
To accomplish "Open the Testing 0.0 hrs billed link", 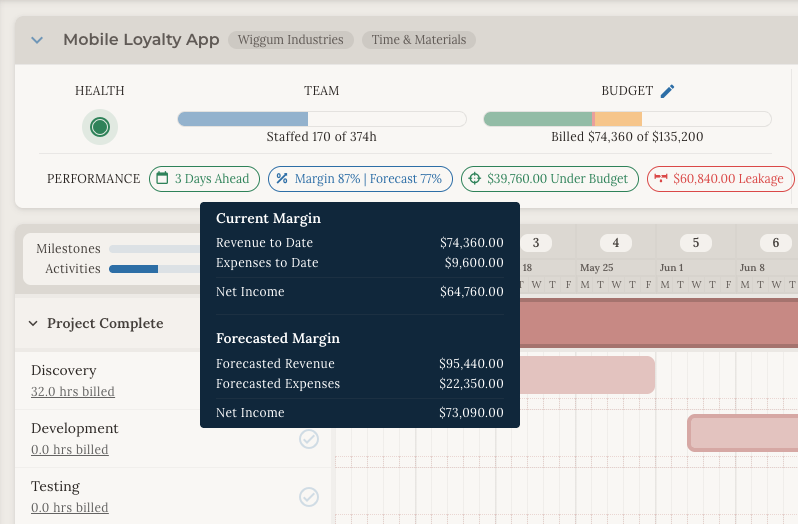I will point(70,508).
